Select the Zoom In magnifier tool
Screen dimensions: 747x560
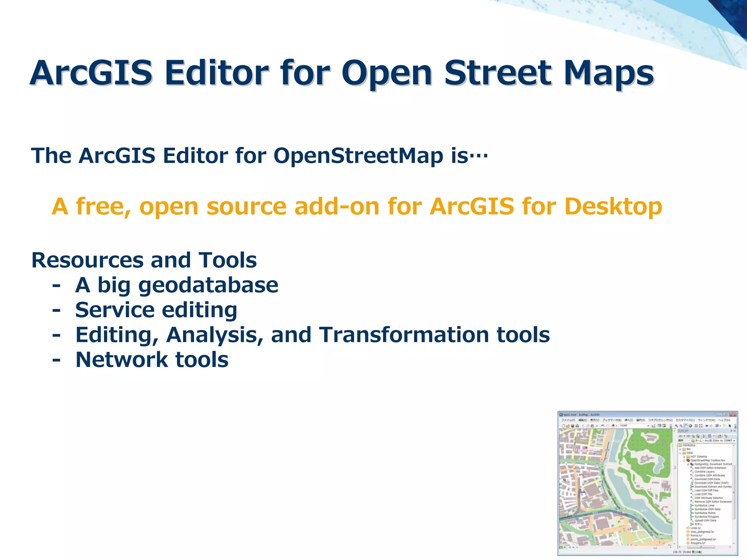tap(676, 426)
